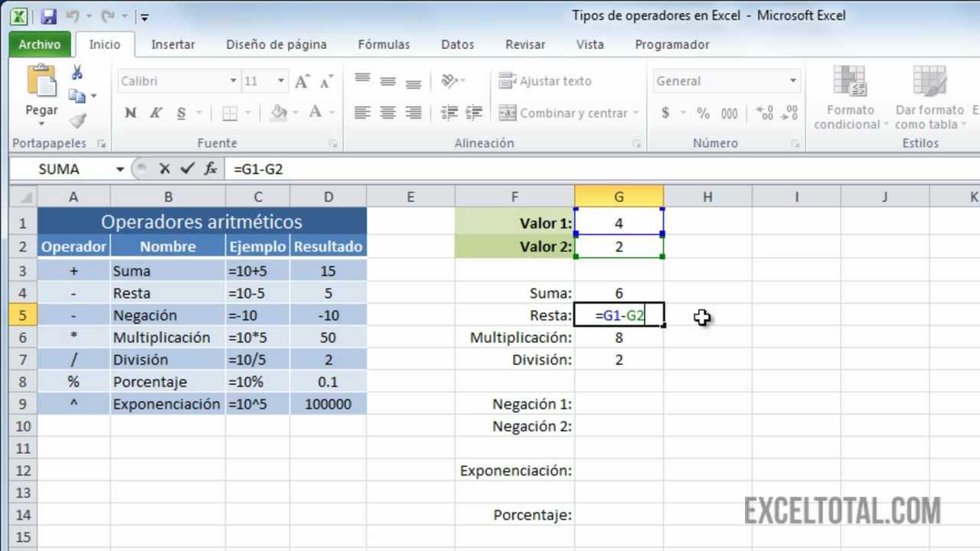Open the borders dropdown arrow
This screenshot has width=980, height=551.
pos(248,113)
